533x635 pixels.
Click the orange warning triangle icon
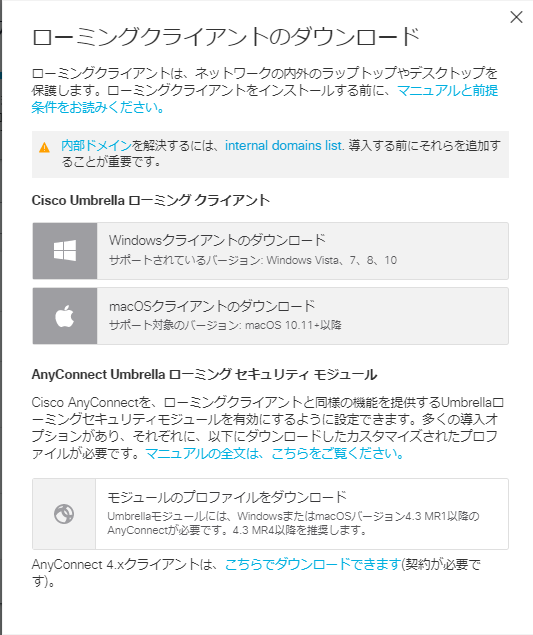44,147
